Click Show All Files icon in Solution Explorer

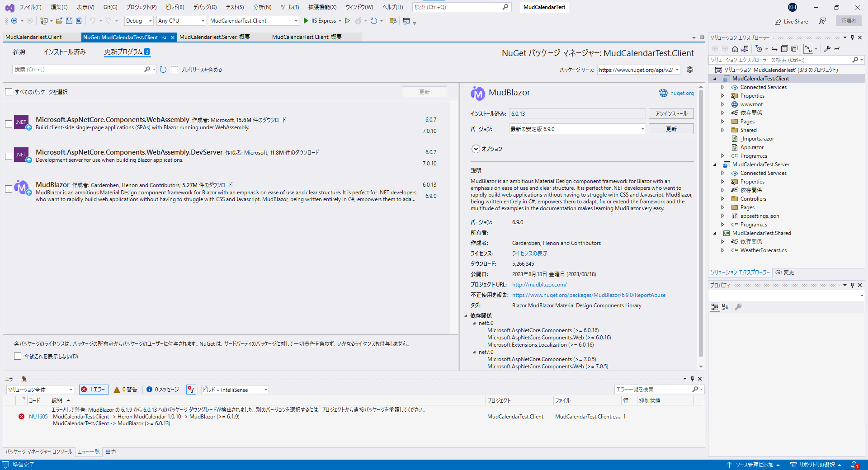[794, 49]
